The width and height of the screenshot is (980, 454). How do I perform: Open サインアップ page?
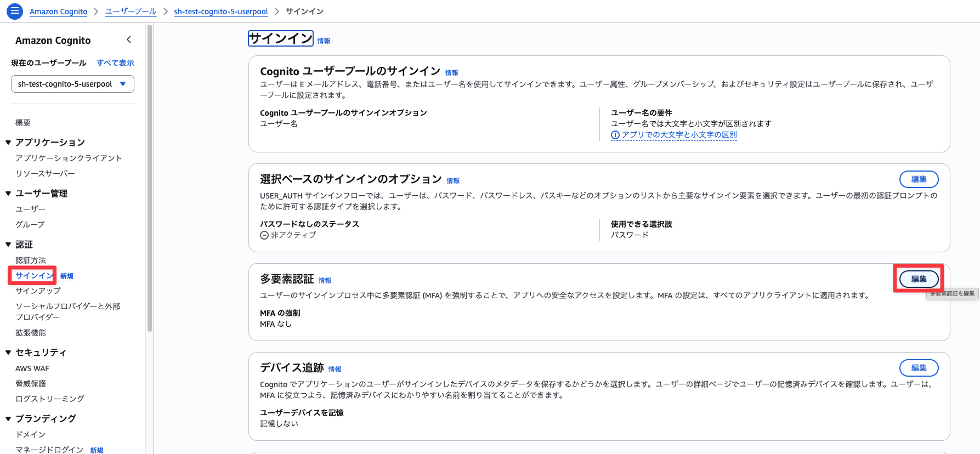point(38,291)
